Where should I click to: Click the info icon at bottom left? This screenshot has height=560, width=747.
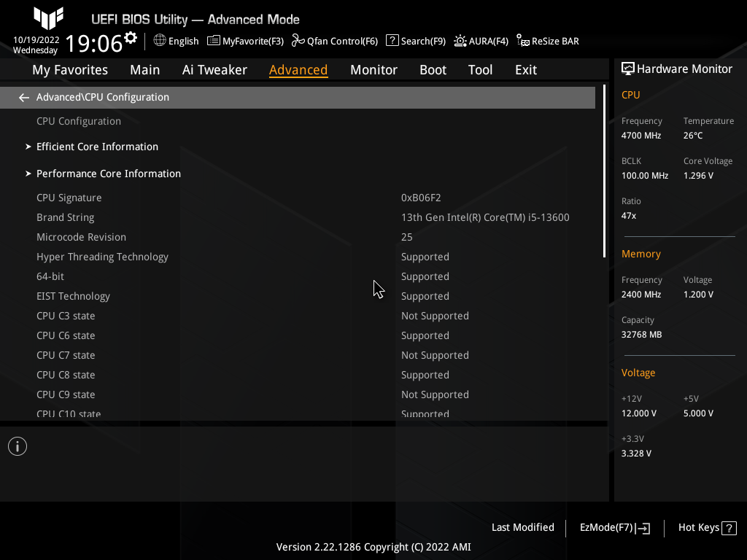tap(17, 446)
